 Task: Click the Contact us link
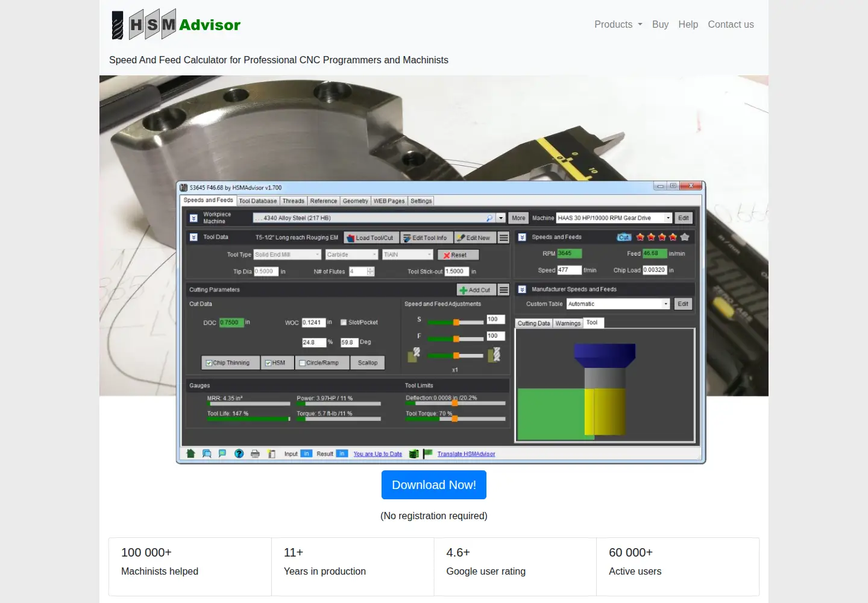[x=731, y=25]
